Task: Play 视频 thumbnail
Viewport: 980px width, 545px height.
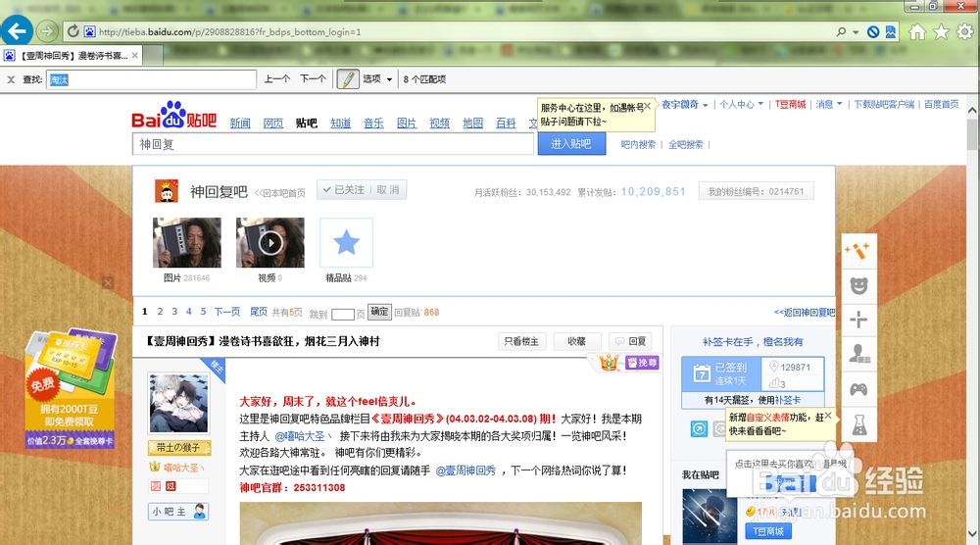Action: [270, 242]
